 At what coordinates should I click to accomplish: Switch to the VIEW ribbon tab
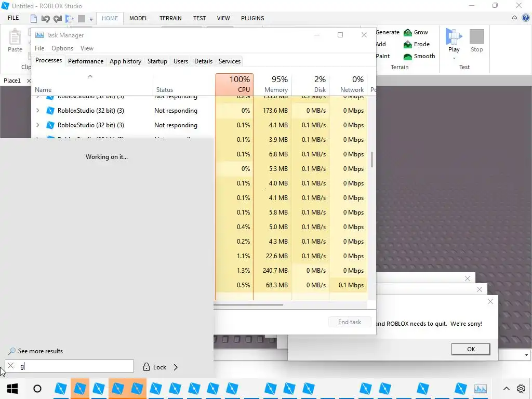tap(223, 18)
